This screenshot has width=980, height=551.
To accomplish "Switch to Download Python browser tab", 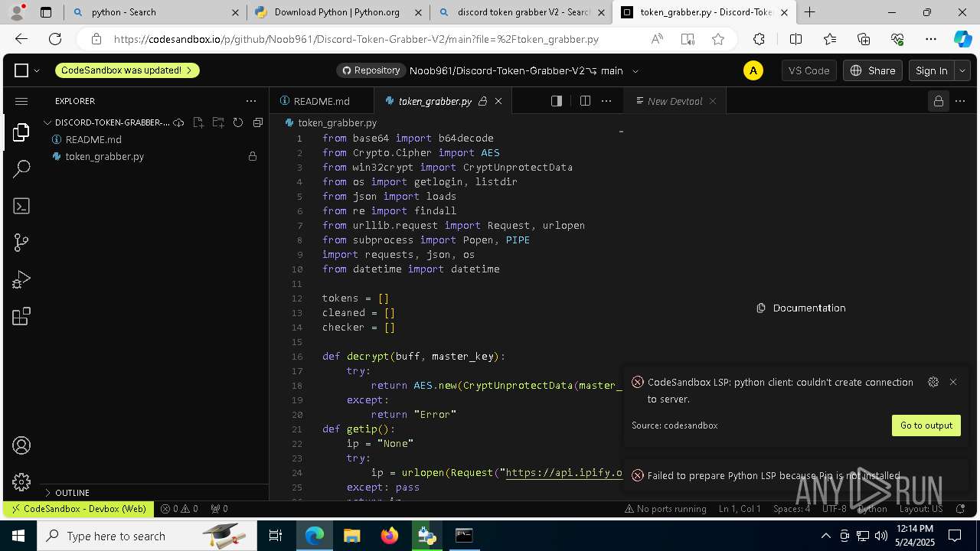I will tap(338, 12).
